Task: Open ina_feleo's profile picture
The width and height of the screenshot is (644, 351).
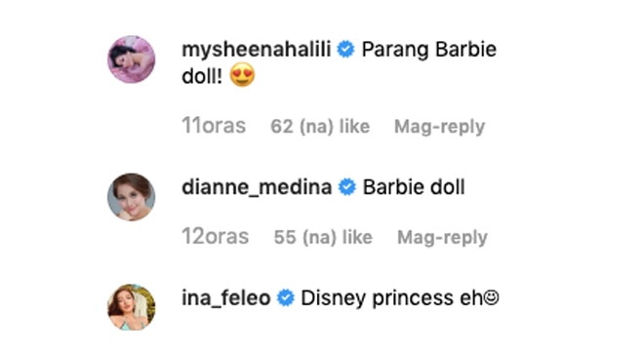Action: click(132, 307)
